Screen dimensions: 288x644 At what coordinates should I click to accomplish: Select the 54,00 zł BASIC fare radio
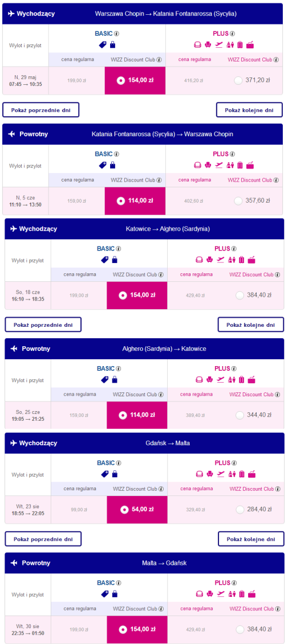(x=123, y=510)
